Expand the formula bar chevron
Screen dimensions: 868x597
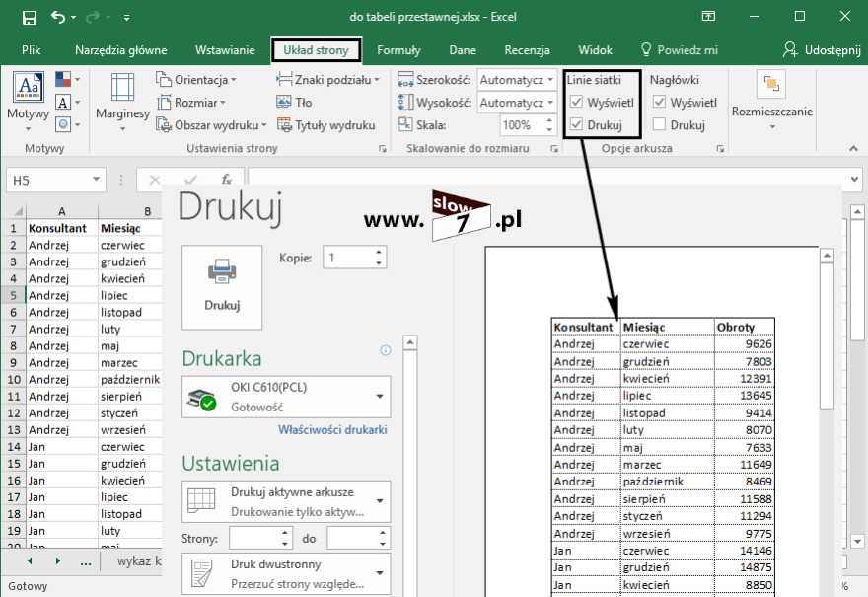click(x=854, y=180)
